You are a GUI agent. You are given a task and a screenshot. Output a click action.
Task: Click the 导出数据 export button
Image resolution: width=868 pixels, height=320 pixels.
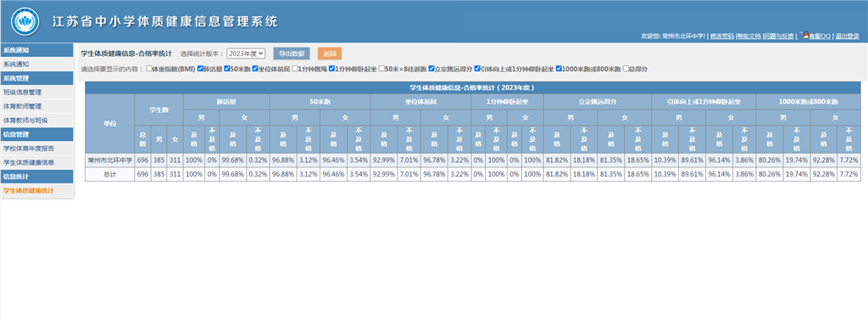point(292,53)
